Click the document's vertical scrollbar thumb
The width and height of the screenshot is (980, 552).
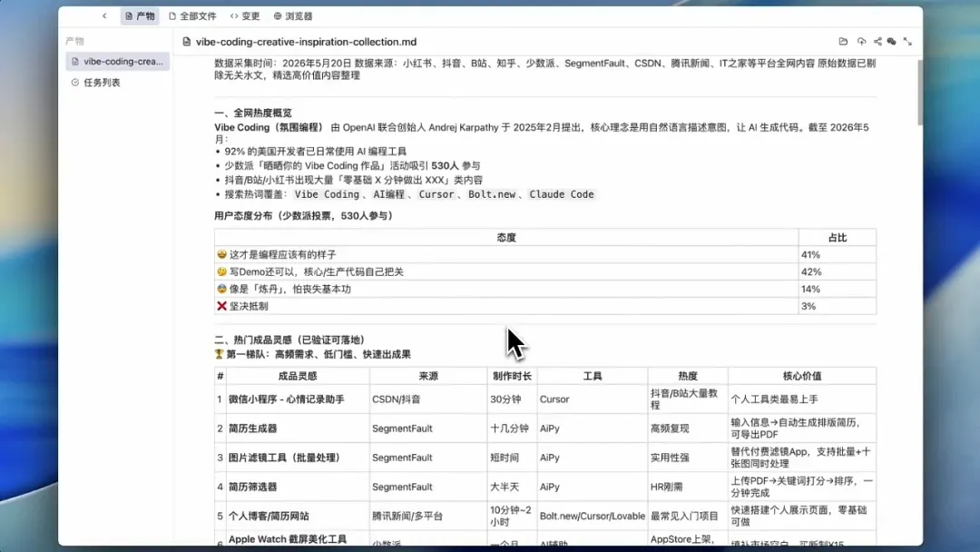pyautogui.click(x=919, y=93)
